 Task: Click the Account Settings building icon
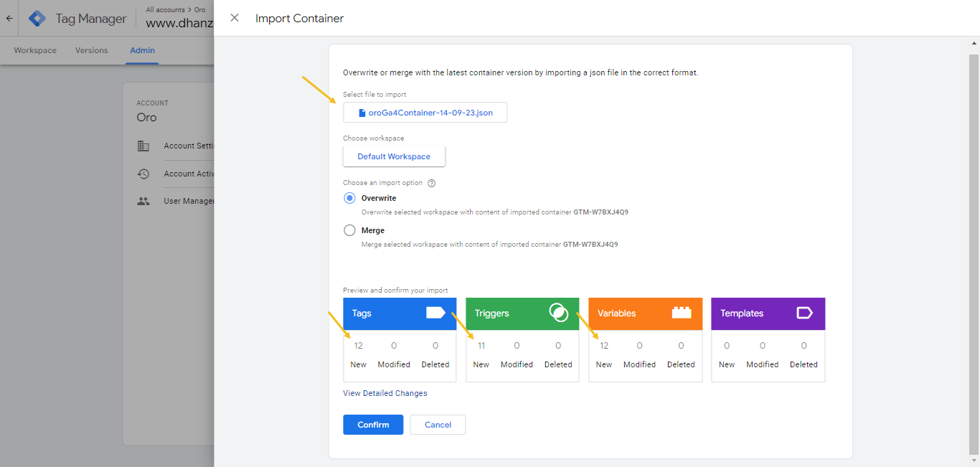143,146
